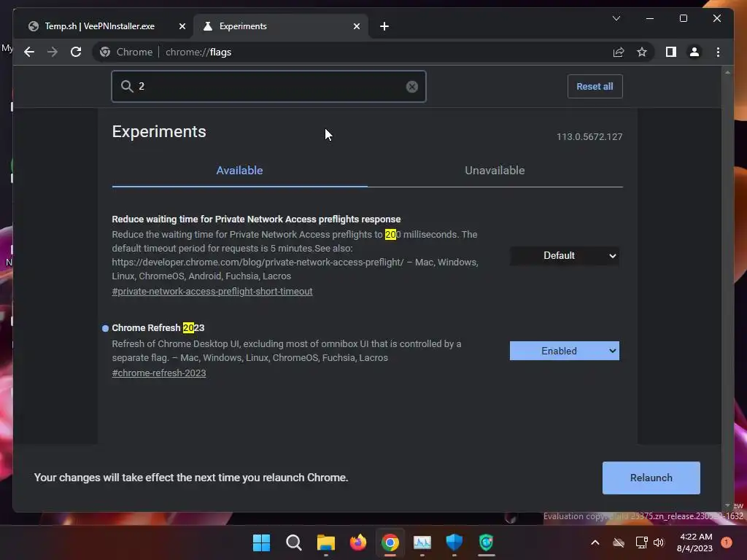747x560 pixels.
Task: Switch to the Unavailable flags tab
Action: click(x=495, y=171)
